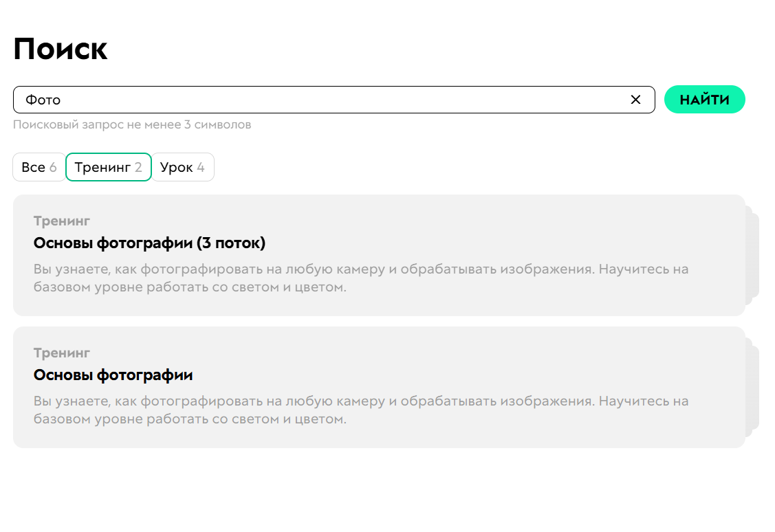
Task: Open the Урок results tab
Action: click(182, 167)
